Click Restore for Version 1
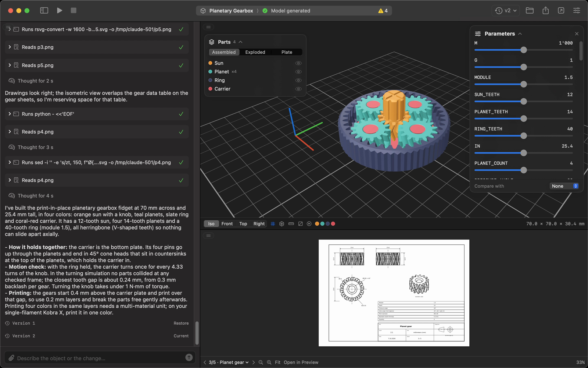This screenshot has width=588, height=368. tap(181, 323)
